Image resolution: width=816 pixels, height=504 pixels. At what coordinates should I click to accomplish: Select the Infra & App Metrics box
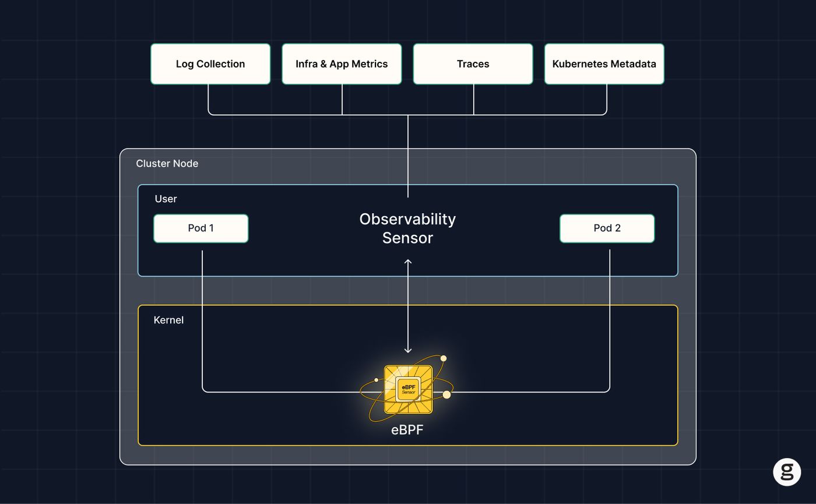click(342, 64)
